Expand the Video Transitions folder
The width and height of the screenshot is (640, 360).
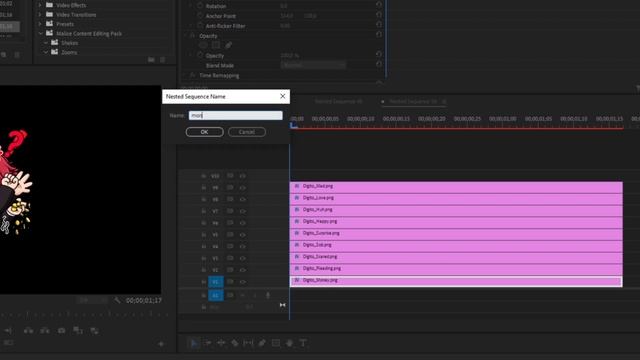click(40, 14)
